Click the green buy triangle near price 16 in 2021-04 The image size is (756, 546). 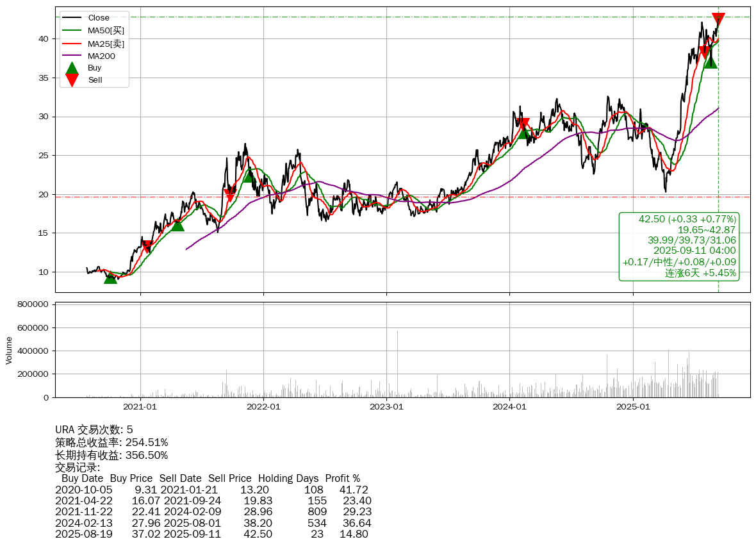tap(177, 224)
